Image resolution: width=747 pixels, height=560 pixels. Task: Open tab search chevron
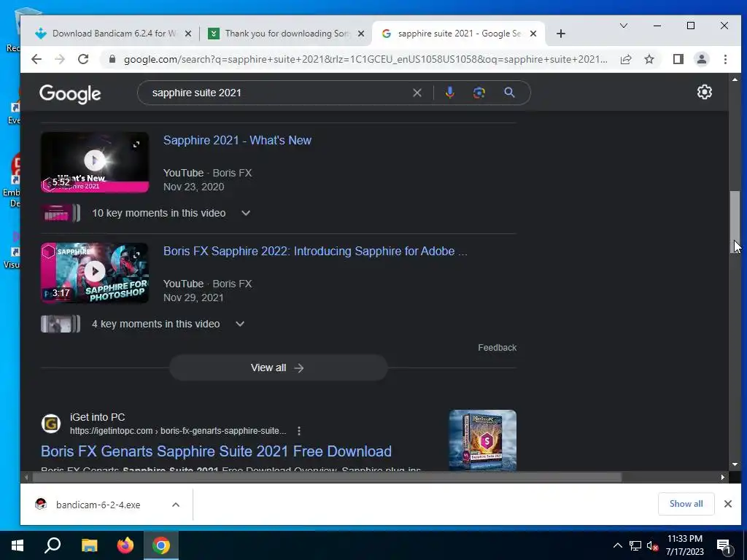[623, 26]
